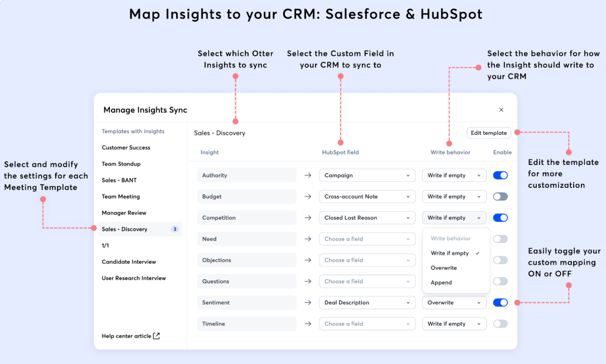Close the Manage Insights Sync dialog

point(501,110)
